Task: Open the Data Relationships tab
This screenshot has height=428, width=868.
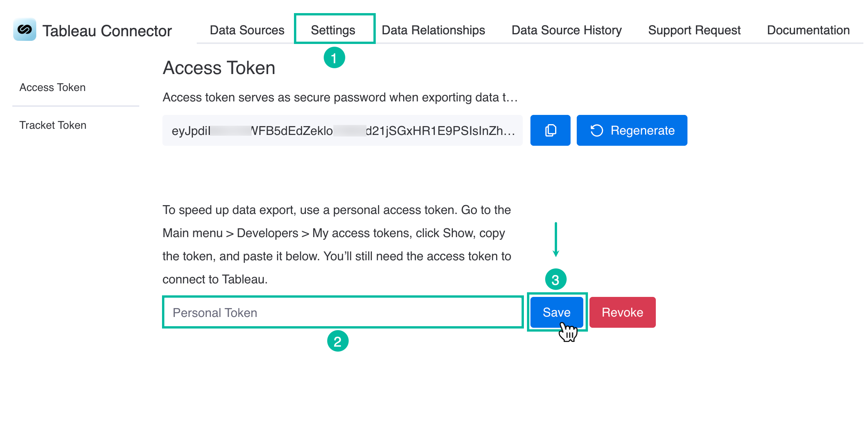Action: [433, 30]
